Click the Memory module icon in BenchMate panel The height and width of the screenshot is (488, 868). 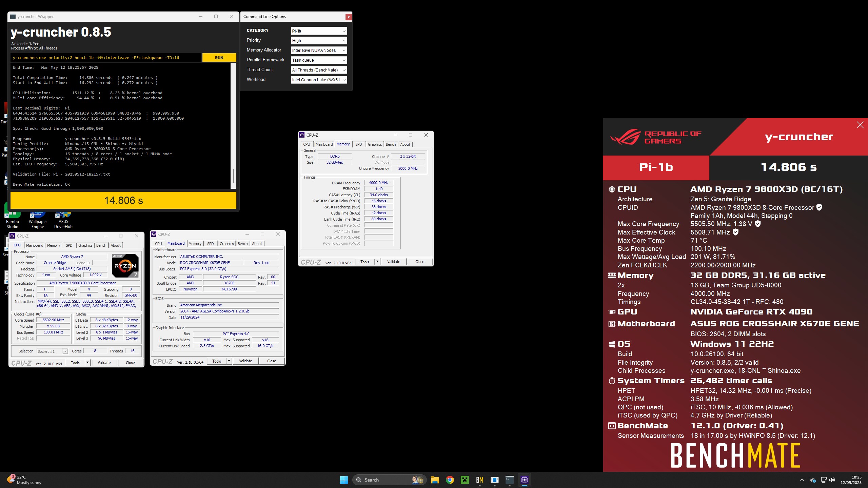point(612,276)
